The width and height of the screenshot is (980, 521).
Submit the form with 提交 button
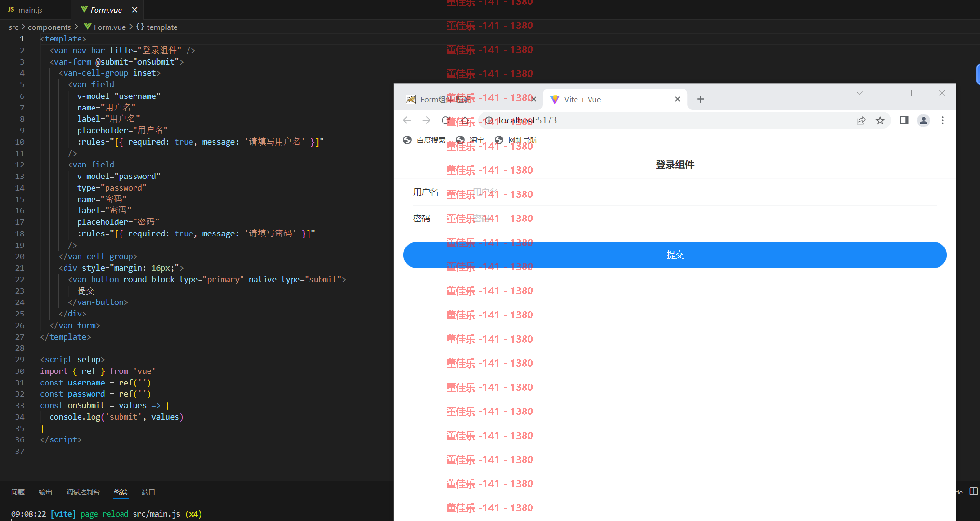pyautogui.click(x=675, y=255)
